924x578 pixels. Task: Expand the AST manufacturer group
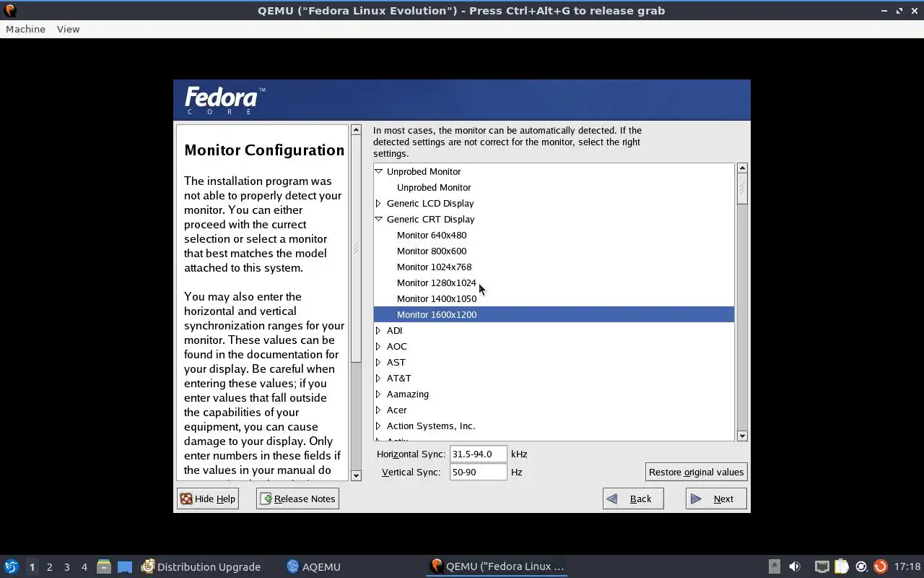[x=378, y=362]
